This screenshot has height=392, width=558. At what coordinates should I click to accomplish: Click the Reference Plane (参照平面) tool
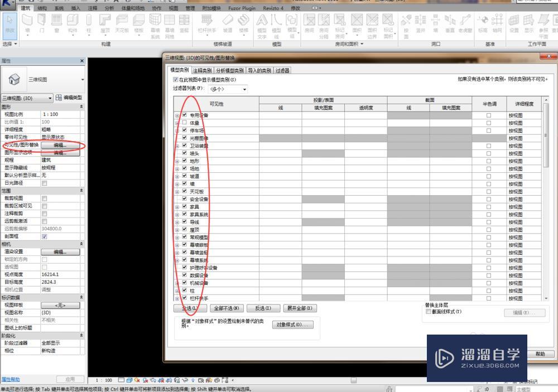pyautogui.click(x=543, y=26)
